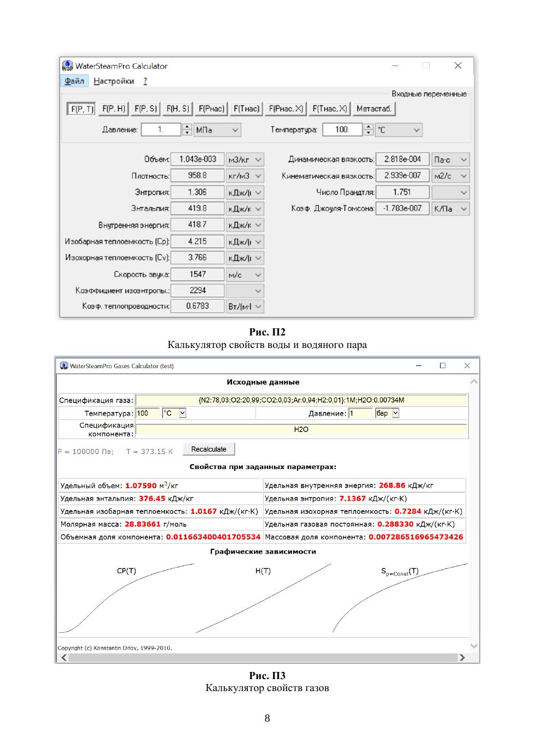Click the H2O component specification field

pyautogui.click(x=301, y=430)
